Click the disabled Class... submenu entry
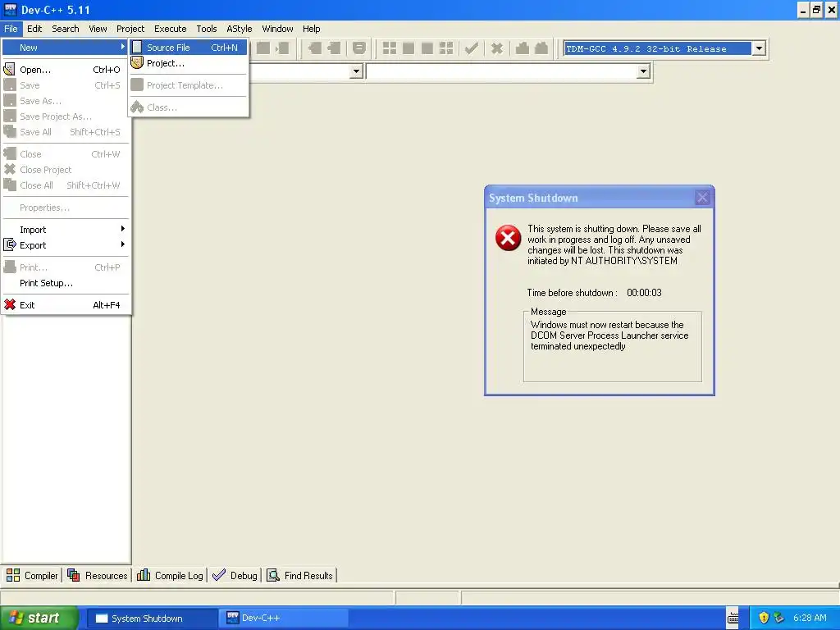 click(x=189, y=107)
